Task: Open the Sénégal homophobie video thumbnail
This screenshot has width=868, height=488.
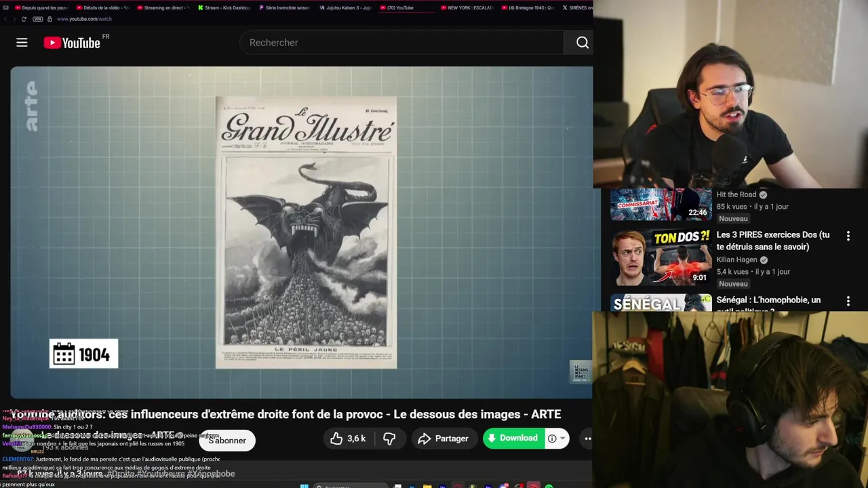Action: pos(661,303)
